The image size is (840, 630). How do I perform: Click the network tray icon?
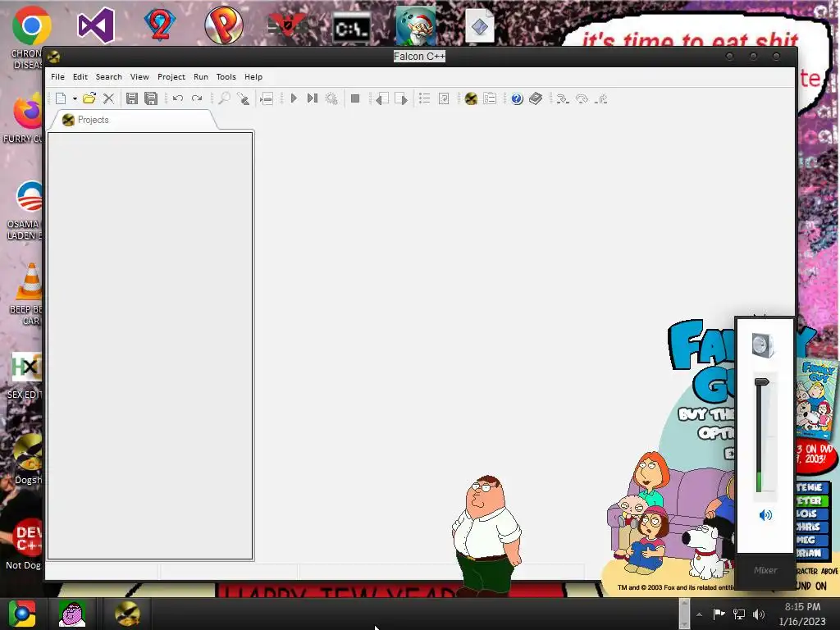(x=739, y=614)
